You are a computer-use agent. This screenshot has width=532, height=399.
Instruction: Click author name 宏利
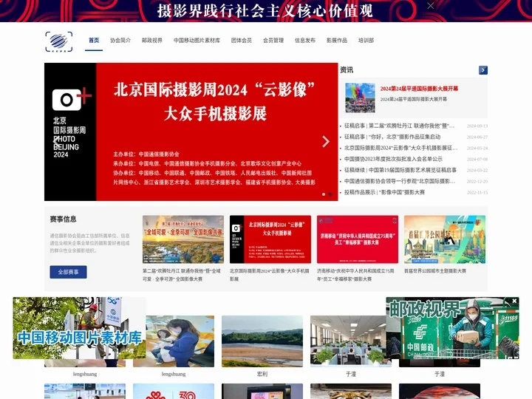262,374
